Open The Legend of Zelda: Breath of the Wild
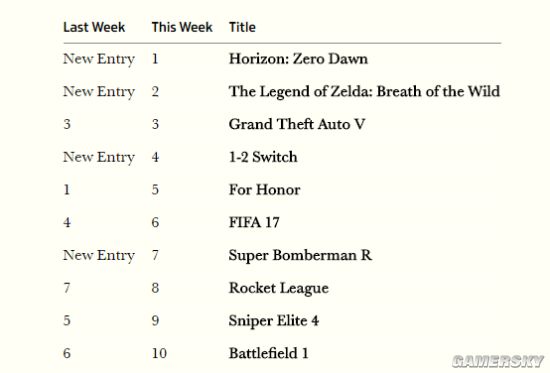Image resolution: width=550 pixels, height=373 pixels. 364,91
